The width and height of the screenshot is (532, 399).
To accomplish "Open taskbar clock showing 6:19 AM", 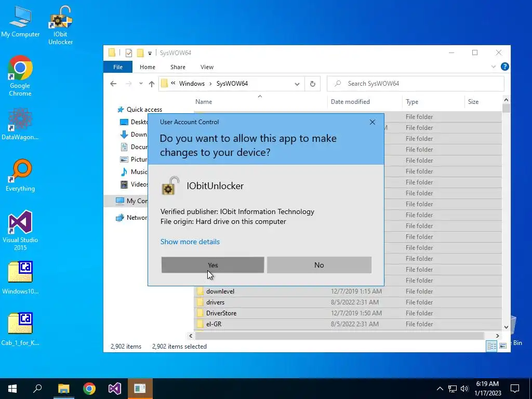I will [487, 389].
